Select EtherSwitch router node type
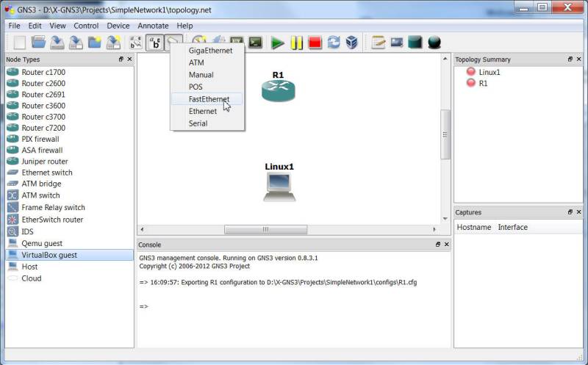588x365 pixels. coord(69,220)
